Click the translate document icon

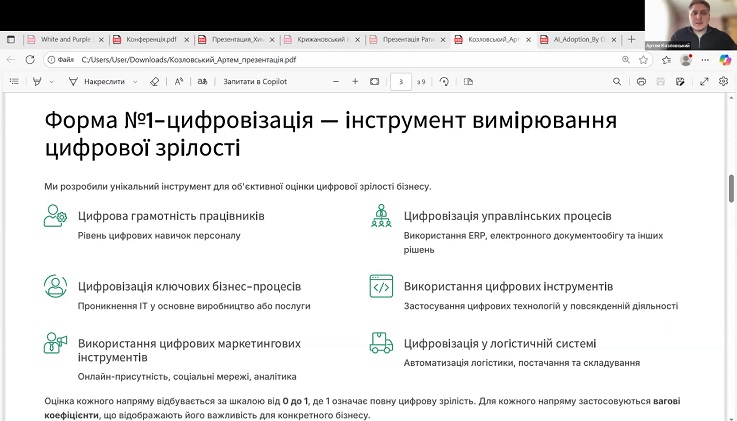pyautogui.click(x=202, y=81)
